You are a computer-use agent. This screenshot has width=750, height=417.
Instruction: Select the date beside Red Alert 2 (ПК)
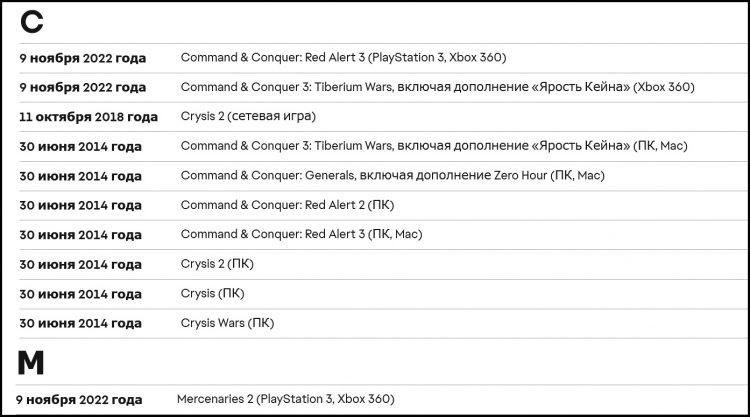[80, 206]
